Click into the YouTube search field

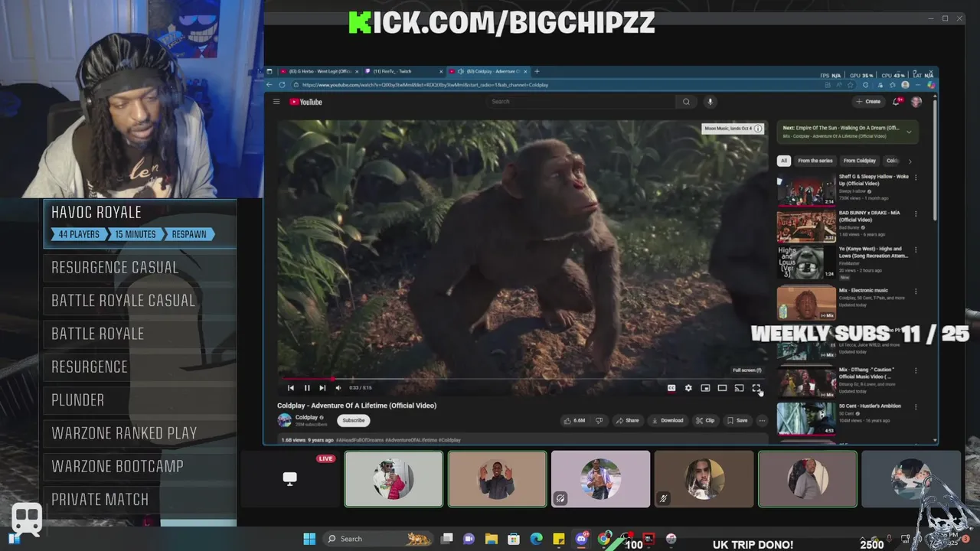582,101
